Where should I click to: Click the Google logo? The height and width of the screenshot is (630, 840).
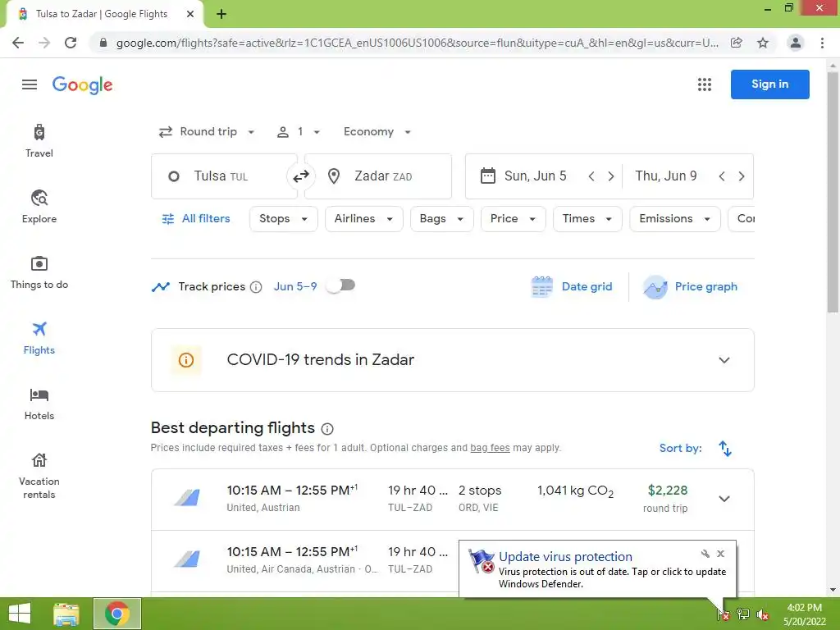point(83,84)
